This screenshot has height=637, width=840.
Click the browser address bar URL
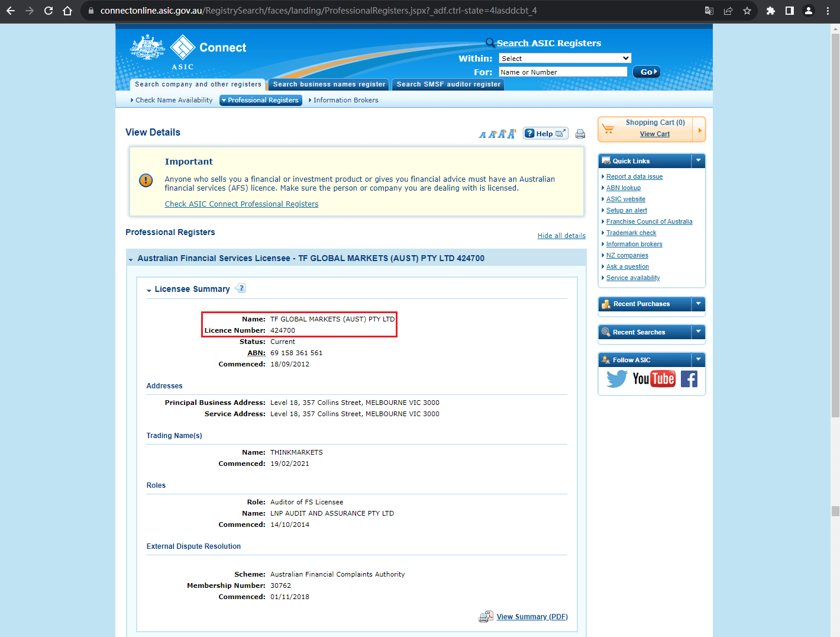coord(318,11)
